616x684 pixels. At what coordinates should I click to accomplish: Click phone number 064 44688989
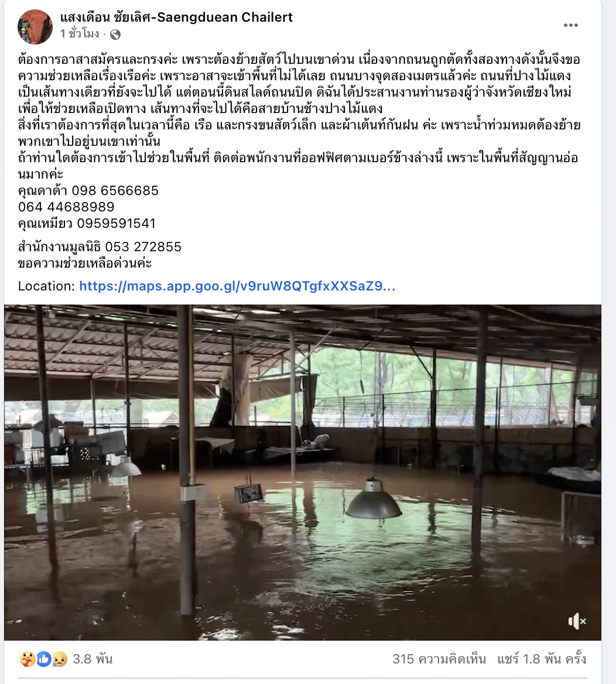[66, 207]
